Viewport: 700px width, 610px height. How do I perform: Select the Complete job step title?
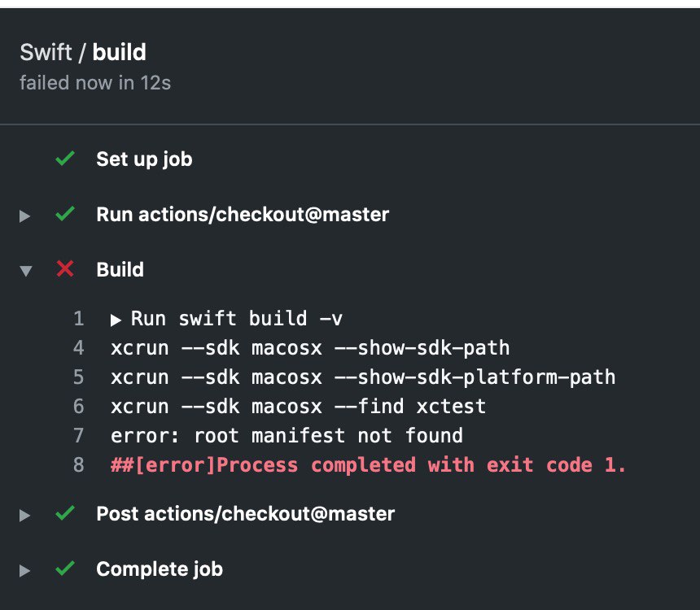click(160, 569)
